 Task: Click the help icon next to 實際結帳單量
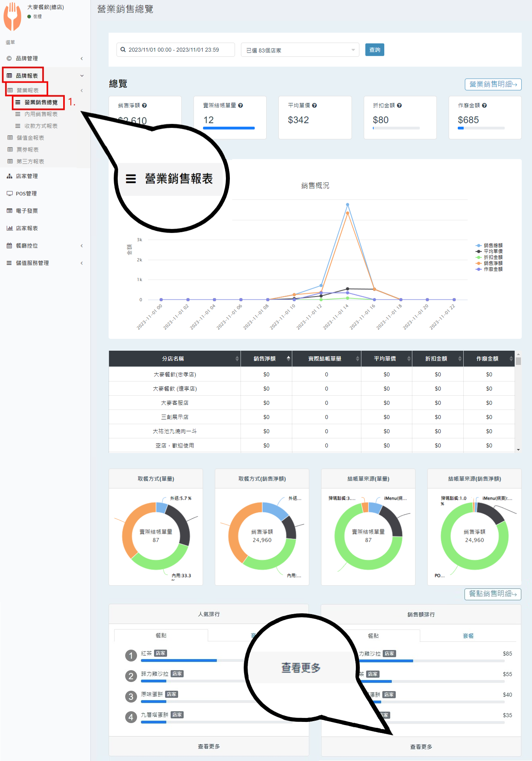tap(241, 105)
